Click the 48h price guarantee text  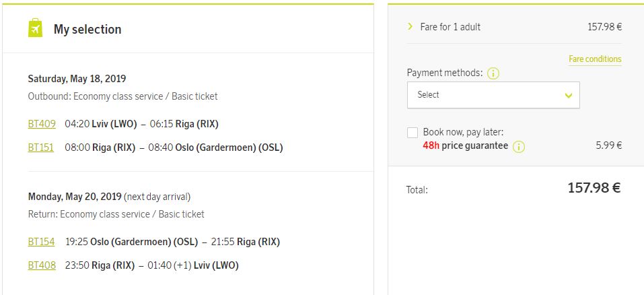point(466,146)
